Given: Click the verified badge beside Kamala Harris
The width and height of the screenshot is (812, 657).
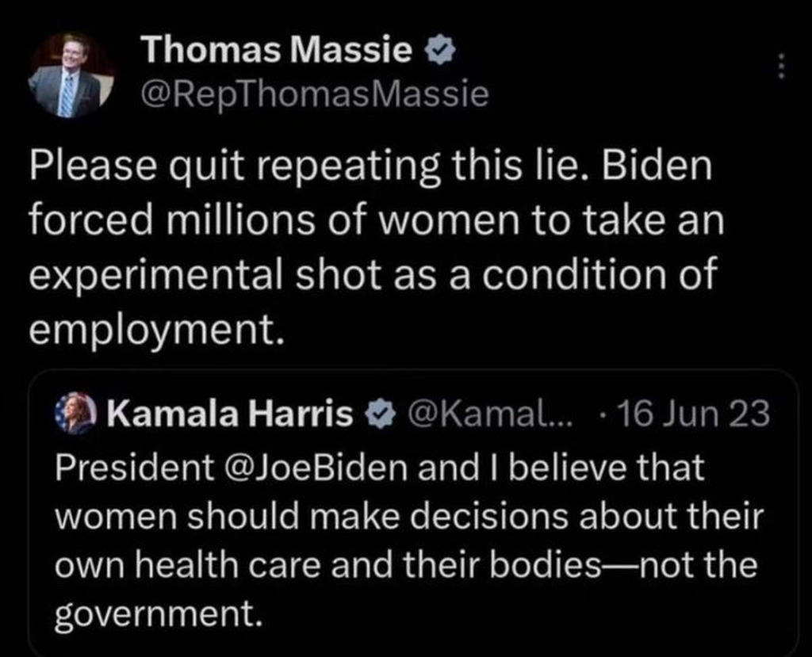Looking at the screenshot, I should pyautogui.click(x=377, y=414).
